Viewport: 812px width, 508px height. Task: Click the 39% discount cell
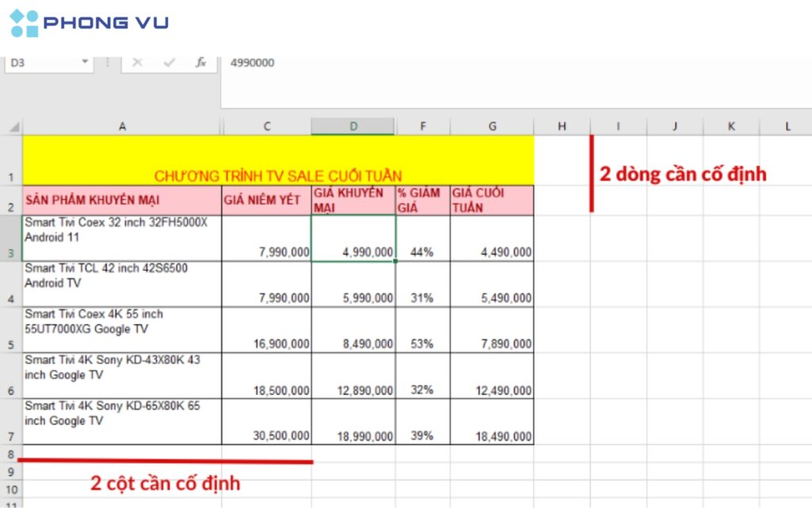[x=423, y=421]
